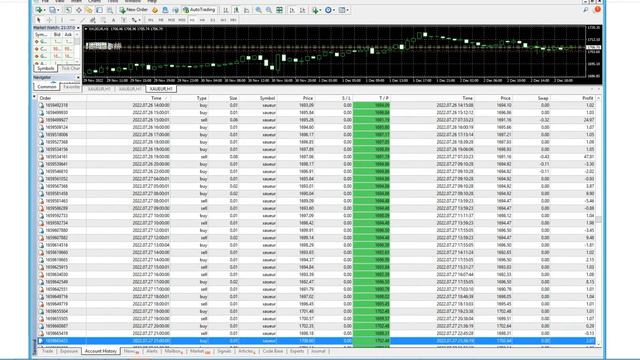Toggle the Market Watch window toolbar icon
The width and height of the screenshot is (640, 360).
tap(68, 10)
